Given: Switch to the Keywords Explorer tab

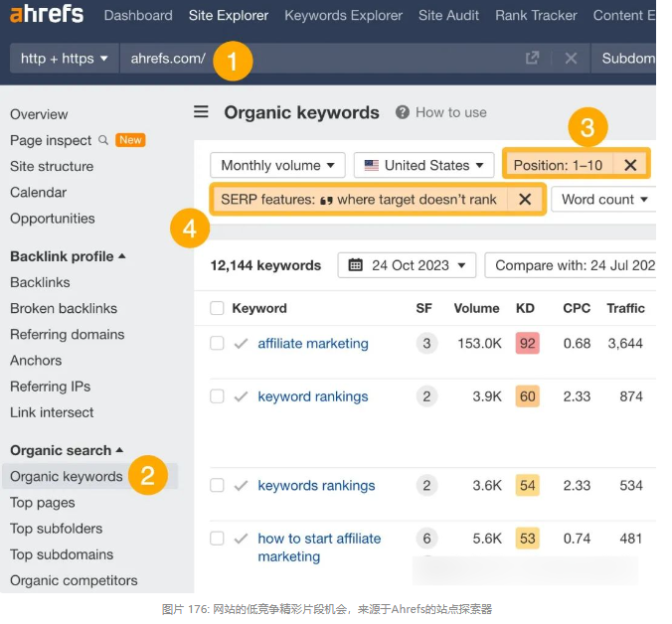Looking at the screenshot, I should (343, 16).
